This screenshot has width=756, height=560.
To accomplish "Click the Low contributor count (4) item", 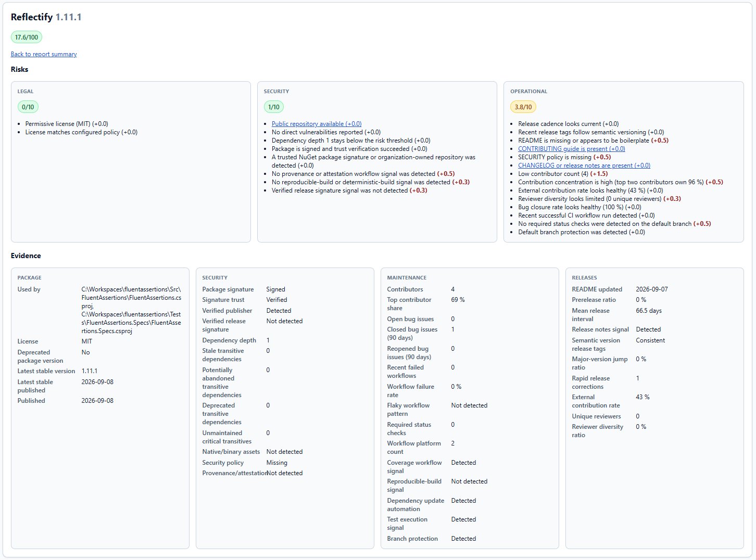I will [563, 174].
